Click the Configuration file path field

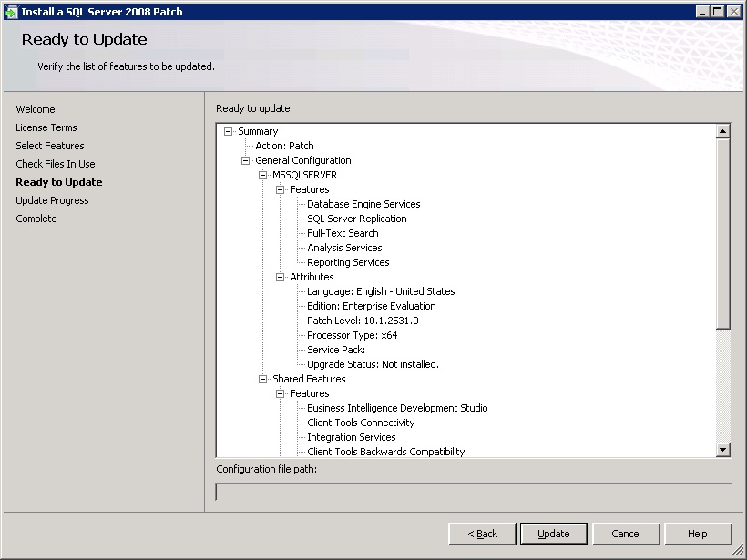474,492
